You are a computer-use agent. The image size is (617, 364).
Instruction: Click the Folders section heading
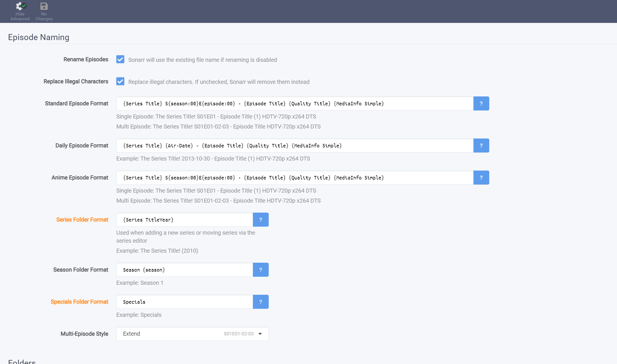pos(21,361)
